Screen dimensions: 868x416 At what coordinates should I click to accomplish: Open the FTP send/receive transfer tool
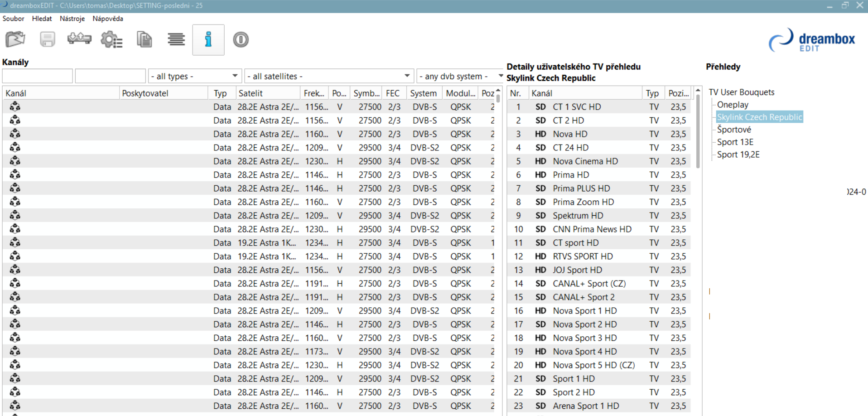point(79,39)
